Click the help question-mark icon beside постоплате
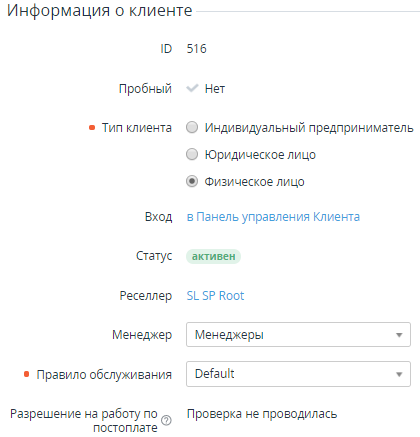Screen dimensions: 420x437 [166, 420]
